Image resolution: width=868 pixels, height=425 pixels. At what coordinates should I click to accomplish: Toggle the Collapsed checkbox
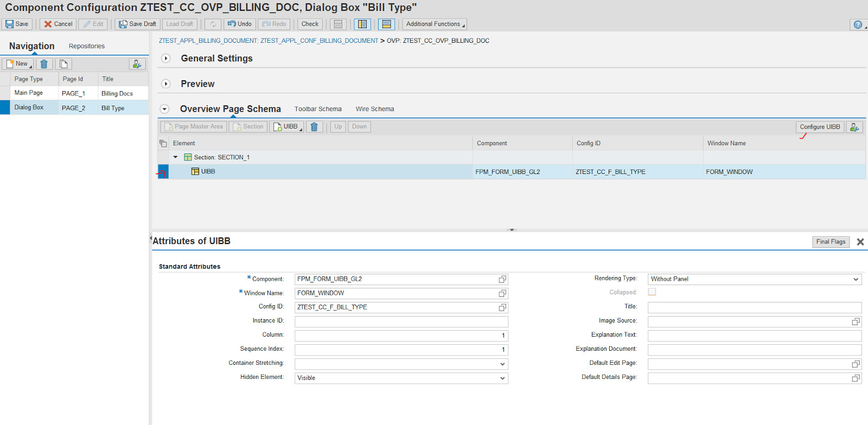tap(652, 292)
